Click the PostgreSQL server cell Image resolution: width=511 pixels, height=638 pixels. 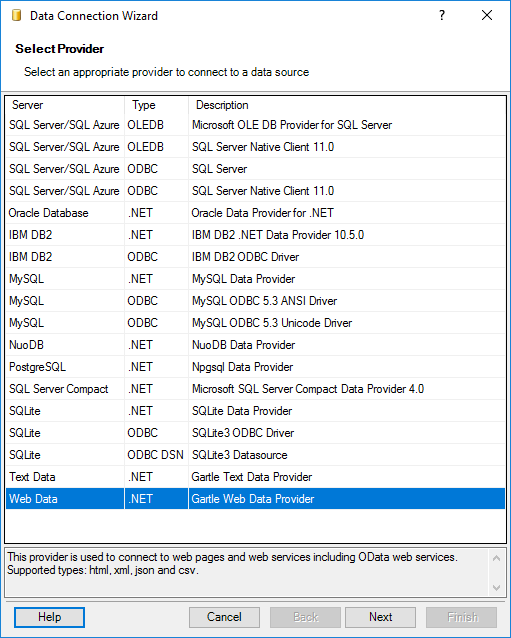point(65,367)
